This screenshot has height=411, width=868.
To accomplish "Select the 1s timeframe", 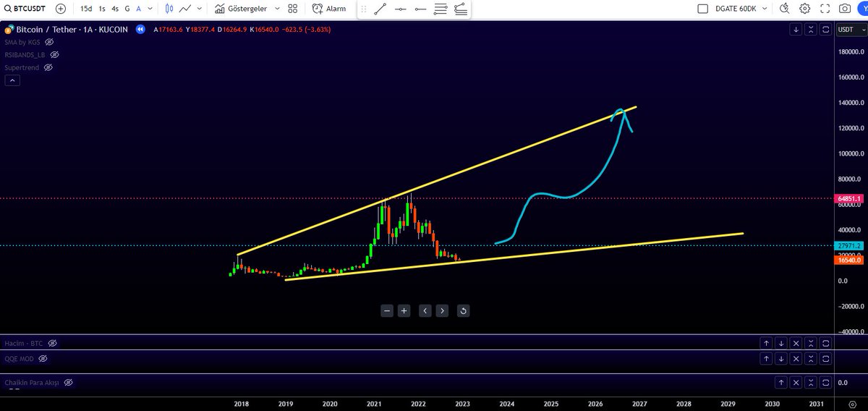I will (102, 9).
